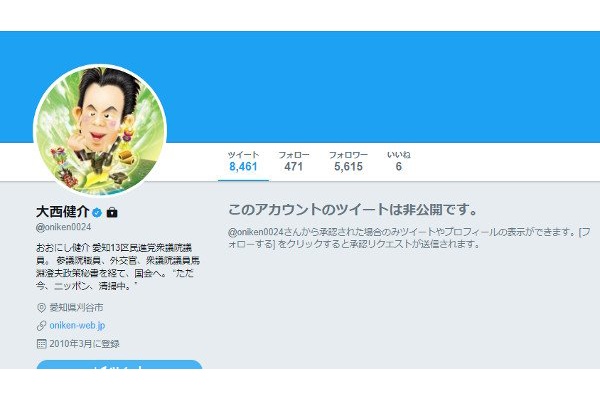This screenshot has width=600, height=400.
Task: Click the profile bio text starting おおにし健介
Action: click(118, 267)
